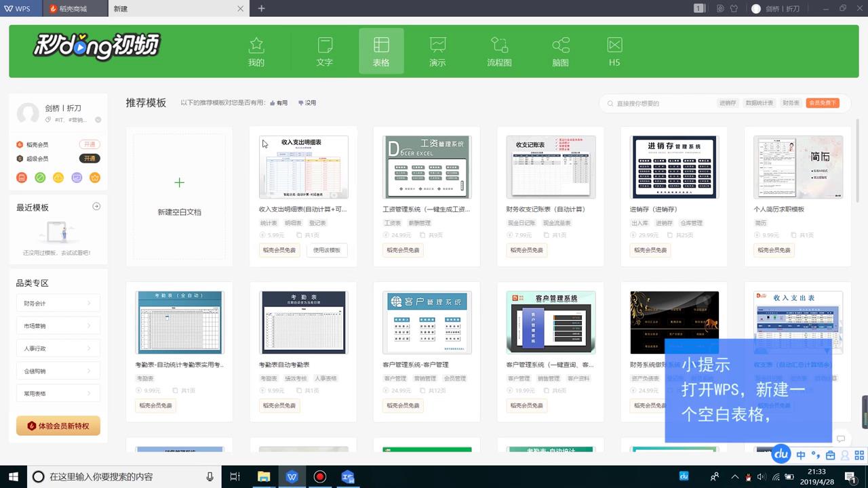Click the yellow circular member privilege icon
This screenshot has height=488, width=868.
point(58,178)
